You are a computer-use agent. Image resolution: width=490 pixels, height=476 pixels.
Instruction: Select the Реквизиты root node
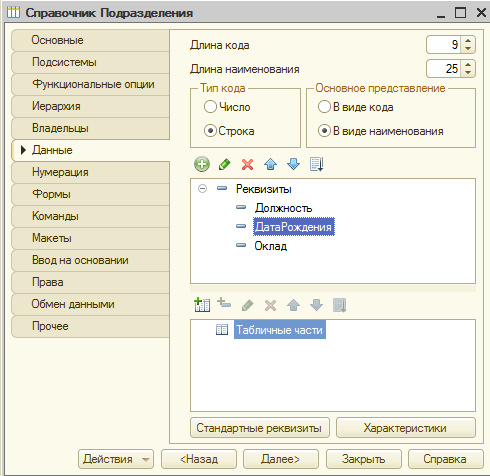pos(264,189)
